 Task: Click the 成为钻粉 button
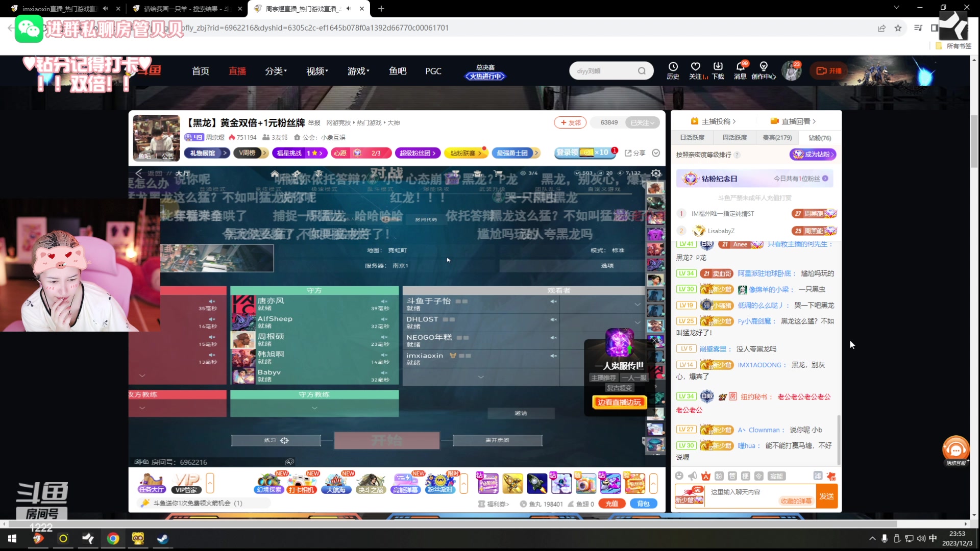click(813, 155)
